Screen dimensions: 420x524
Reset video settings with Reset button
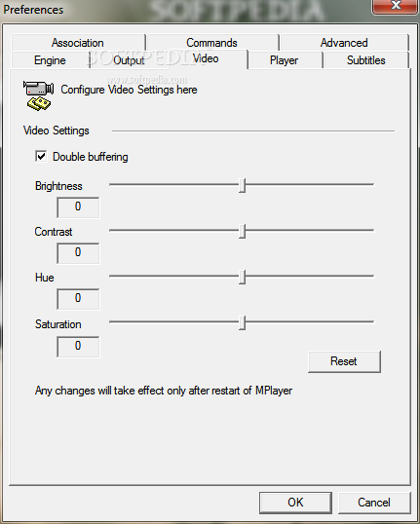[344, 361]
